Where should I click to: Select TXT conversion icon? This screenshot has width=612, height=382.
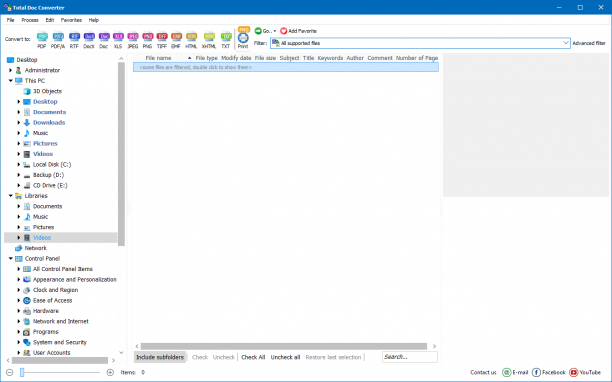pyautogui.click(x=226, y=40)
